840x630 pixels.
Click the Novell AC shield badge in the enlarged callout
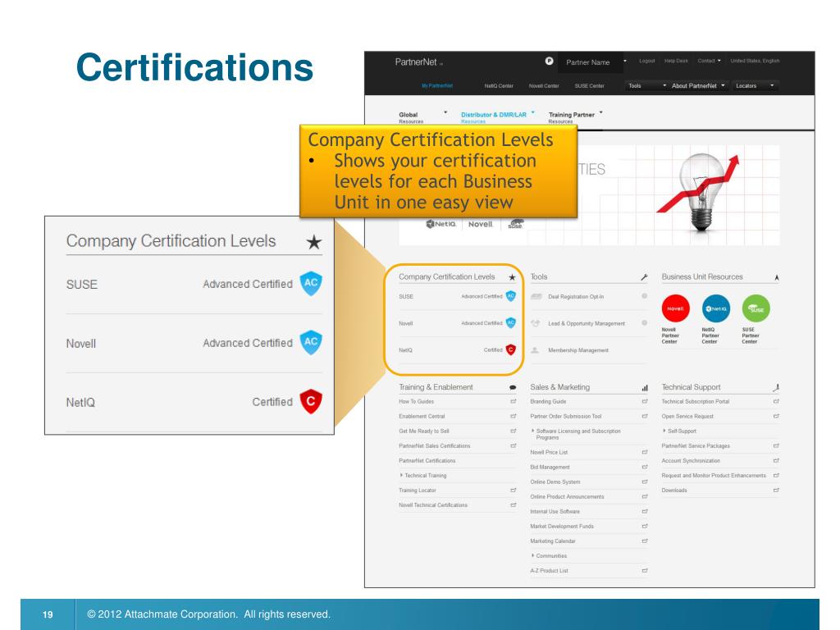(311, 342)
